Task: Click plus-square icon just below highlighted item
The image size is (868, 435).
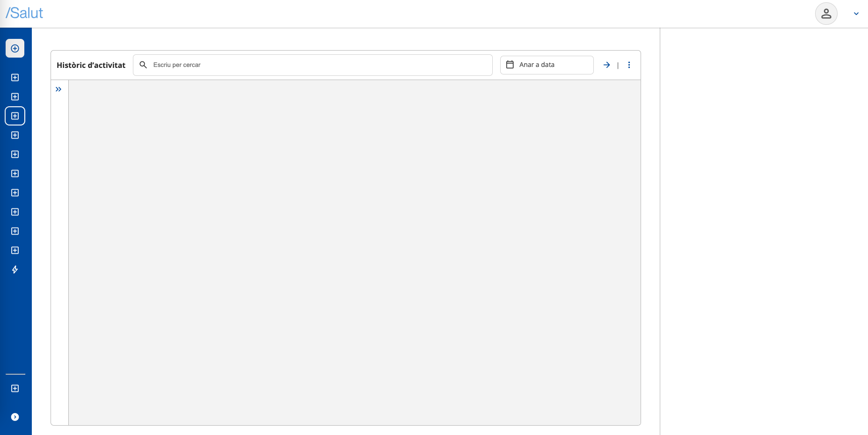Action: click(x=15, y=135)
